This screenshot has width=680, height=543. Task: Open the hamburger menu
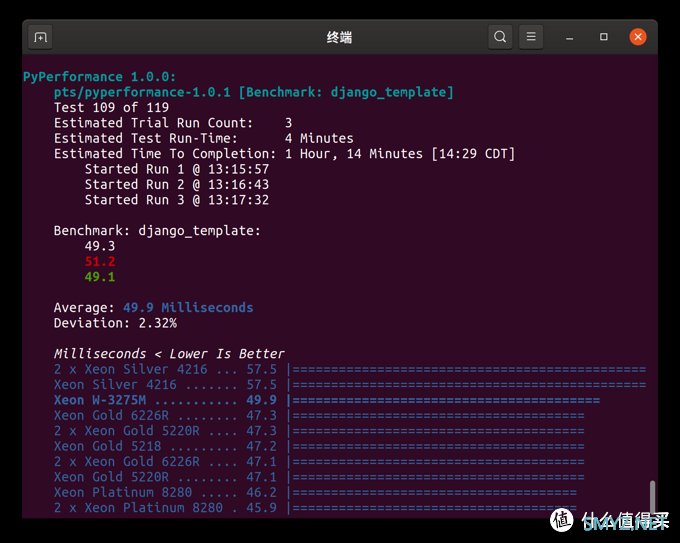point(531,37)
